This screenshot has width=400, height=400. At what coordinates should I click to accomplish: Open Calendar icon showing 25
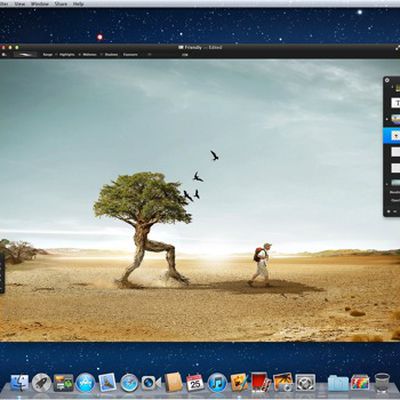tap(195, 382)
